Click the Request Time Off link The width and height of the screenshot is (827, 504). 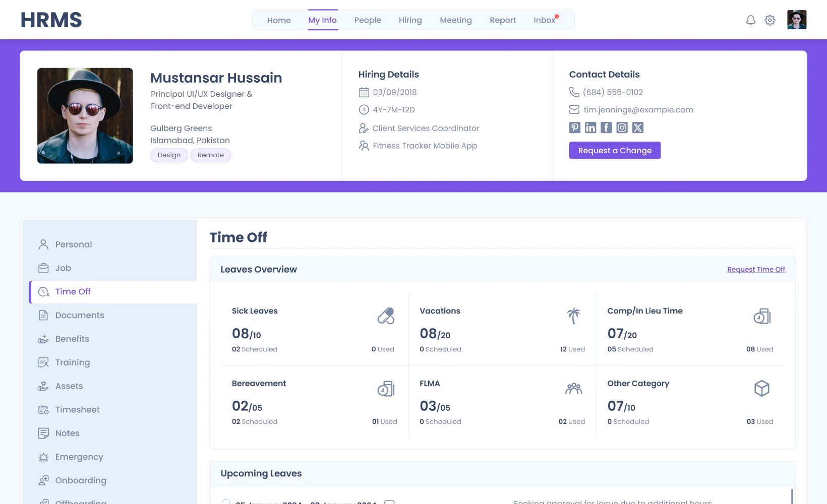(756, 270)
